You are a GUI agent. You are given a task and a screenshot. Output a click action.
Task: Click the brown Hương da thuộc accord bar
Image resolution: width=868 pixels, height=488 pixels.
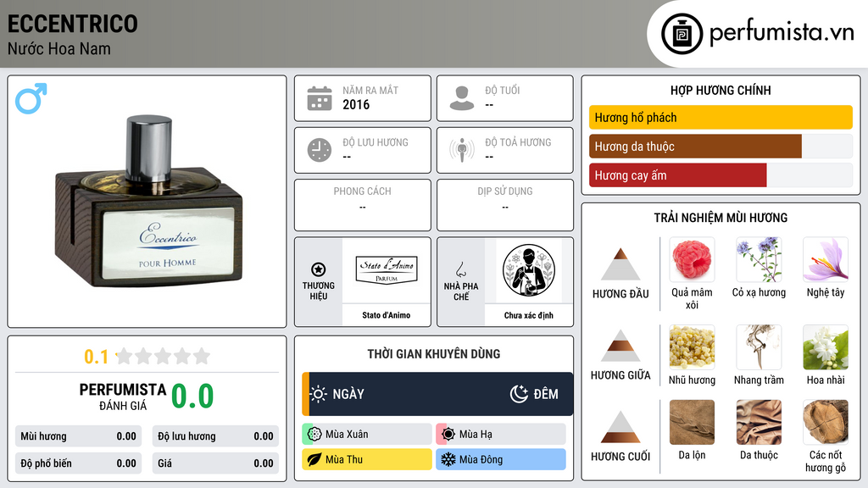click(695, 146)
